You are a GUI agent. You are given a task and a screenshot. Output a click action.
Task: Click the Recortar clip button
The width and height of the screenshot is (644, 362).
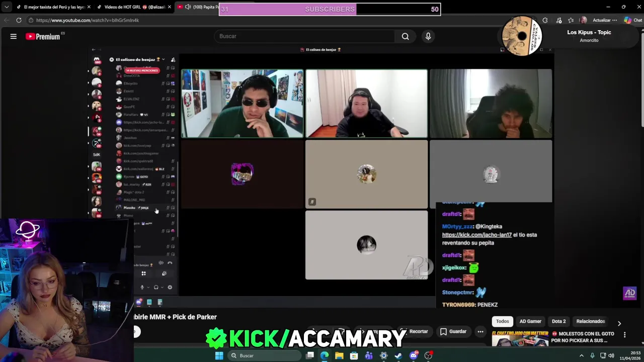pyautogui.click(x=414, y=331)
